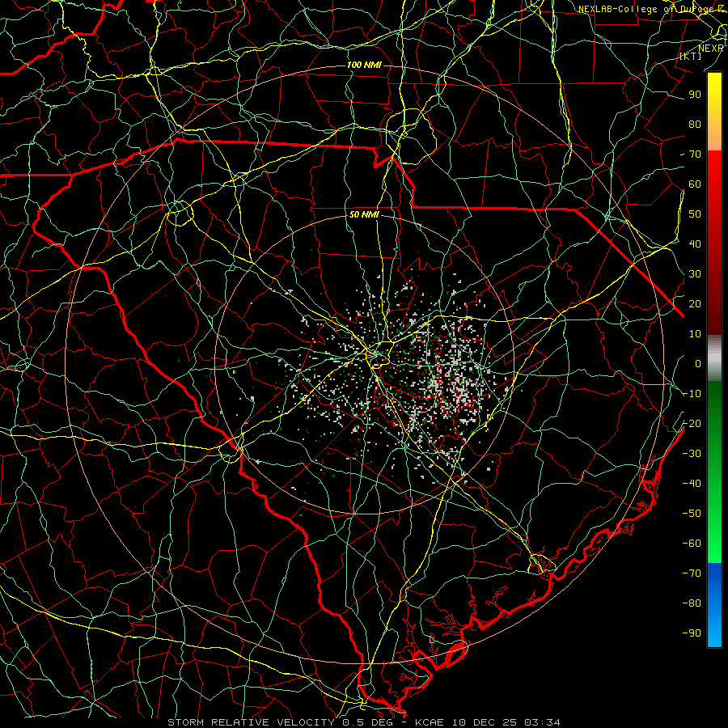The height and width of the screenshot is (728, 728).
Task: Pick the gray zero-velocity segment of color bar
Action: [714, 358]
